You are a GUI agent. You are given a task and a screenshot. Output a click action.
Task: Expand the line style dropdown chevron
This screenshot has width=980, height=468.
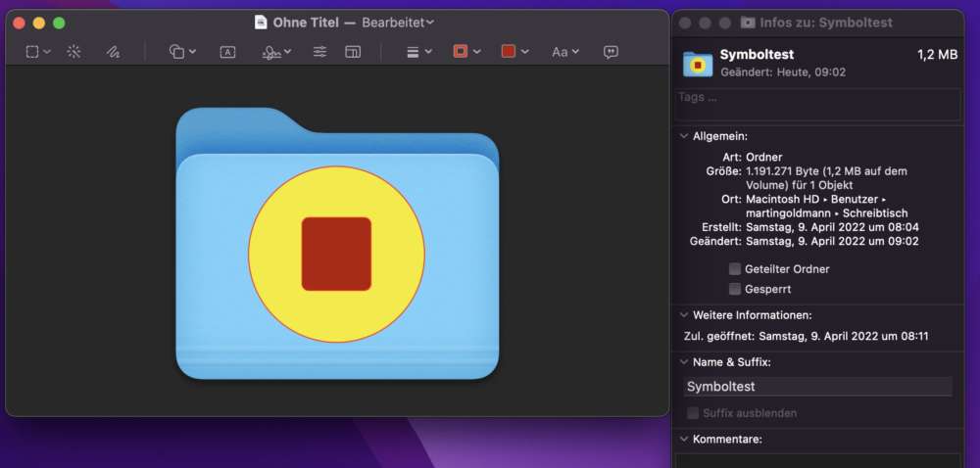click(x=428, y=53)
